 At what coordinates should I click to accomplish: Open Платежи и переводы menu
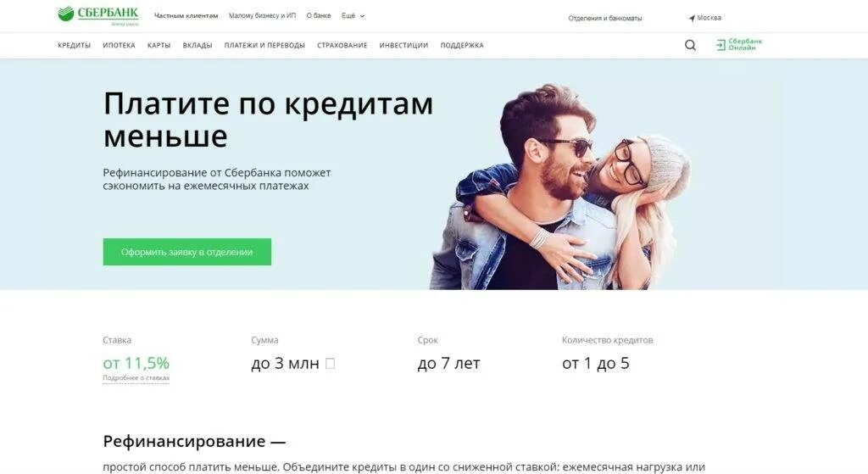click(x=264, y=46)
